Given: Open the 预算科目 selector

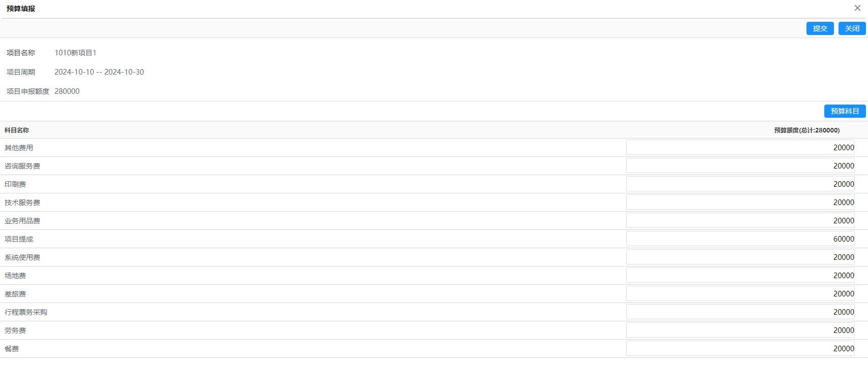Looking at the screenshot, I should [845, 111].
